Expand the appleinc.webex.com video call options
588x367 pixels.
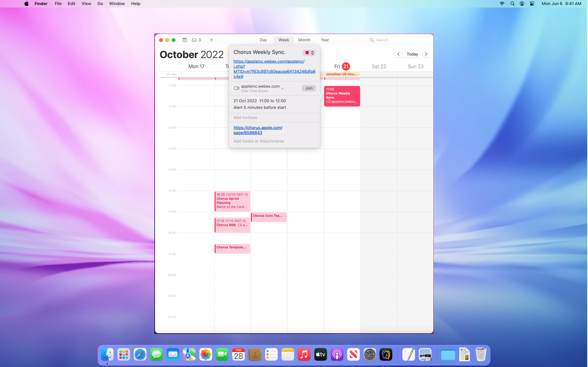pyautogui.click(x=282, y=88)
